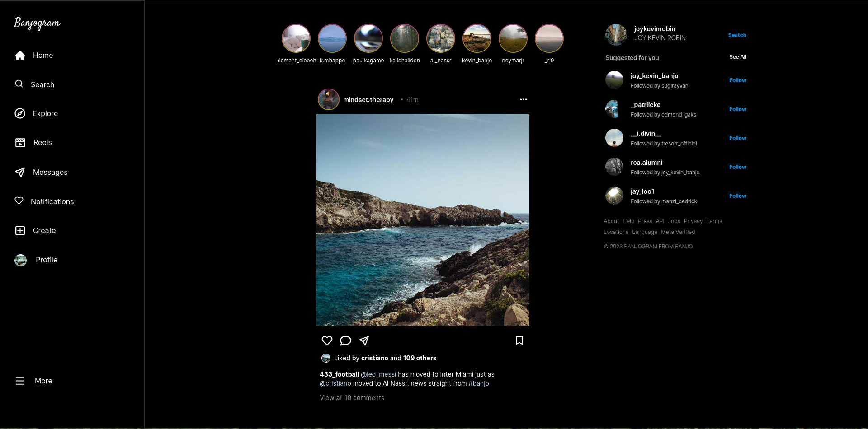Follow _patriicke
This screenshot has width=868, height=429.
tap(738, 109)
